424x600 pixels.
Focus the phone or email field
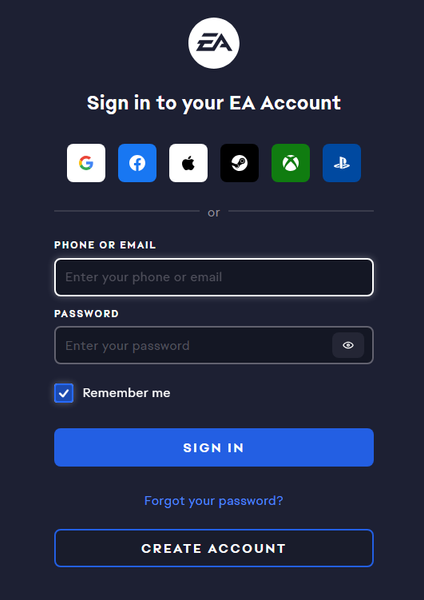click(x=214, y=277)
